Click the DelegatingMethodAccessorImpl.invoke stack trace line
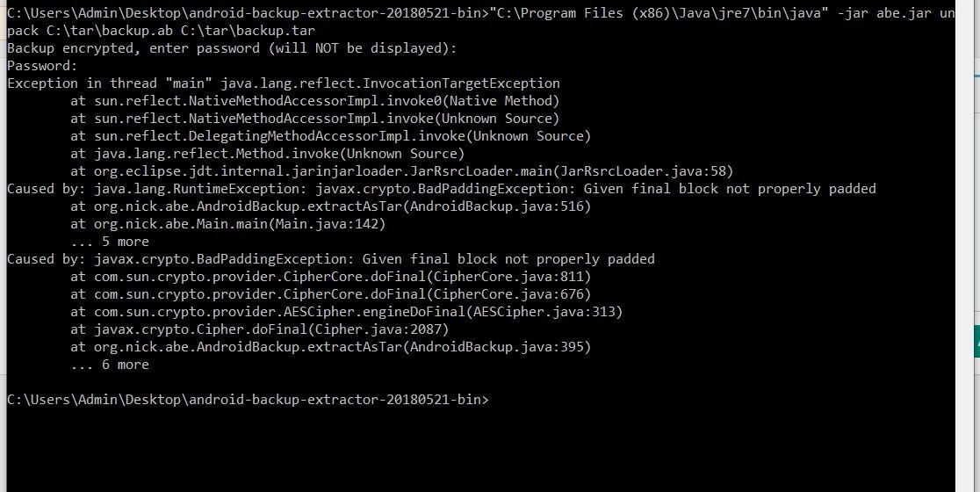Viewport: 980px width, 492px height. [x=330, y=136]
